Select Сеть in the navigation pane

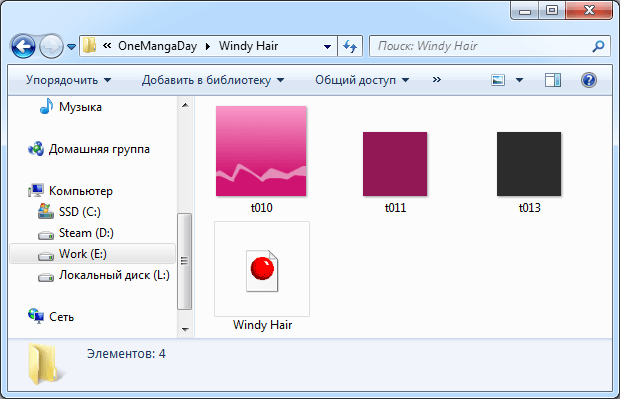(x=61, y=317)
